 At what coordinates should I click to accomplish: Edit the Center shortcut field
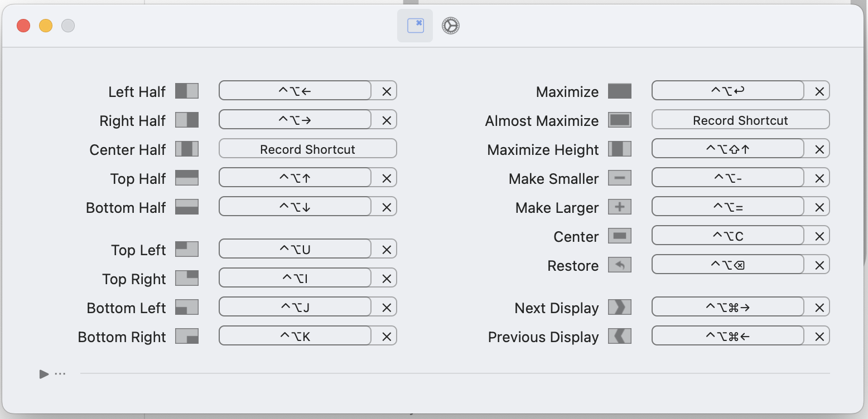click(728, 236)
